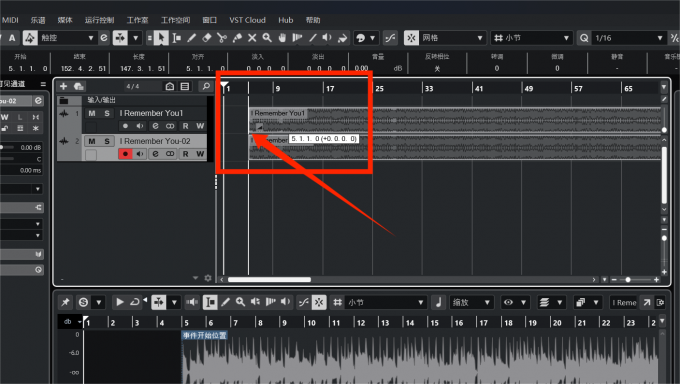Click the horizontal zoom slider handle
Image resolution: width=680 pixels, height=384 pixels.
[x=628, y=280]
